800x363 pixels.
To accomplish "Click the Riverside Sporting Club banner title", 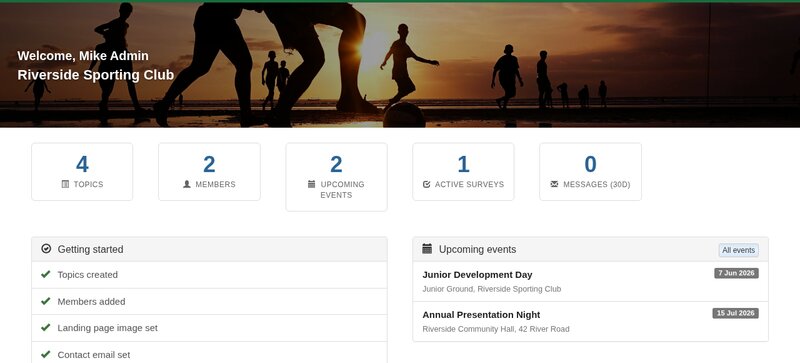I will click(x=95, y=75).
